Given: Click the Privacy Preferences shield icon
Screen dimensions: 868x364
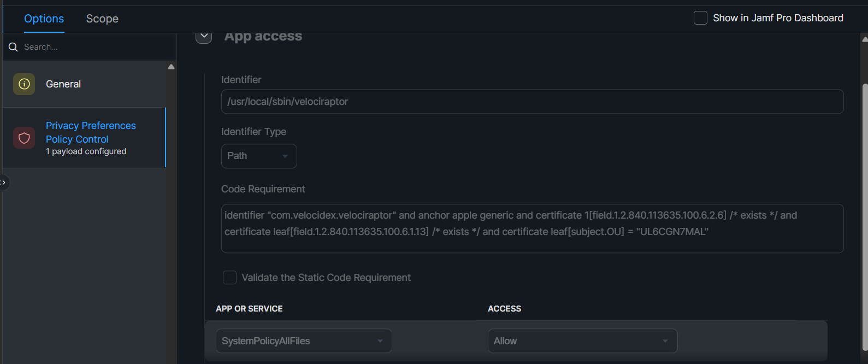Looking at the screenshot, I should 24,138.
